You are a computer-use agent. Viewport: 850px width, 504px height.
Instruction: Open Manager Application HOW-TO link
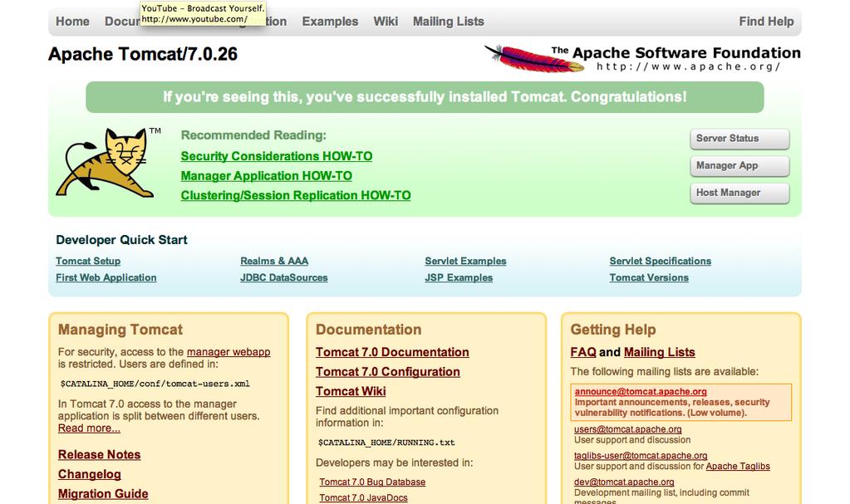[x=266, y=176]
